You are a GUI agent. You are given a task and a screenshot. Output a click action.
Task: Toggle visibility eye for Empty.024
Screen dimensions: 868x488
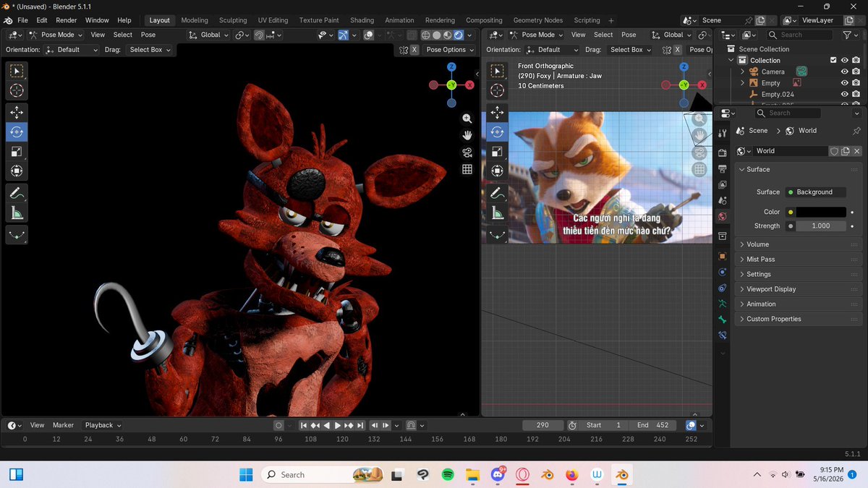coord(844,95)
